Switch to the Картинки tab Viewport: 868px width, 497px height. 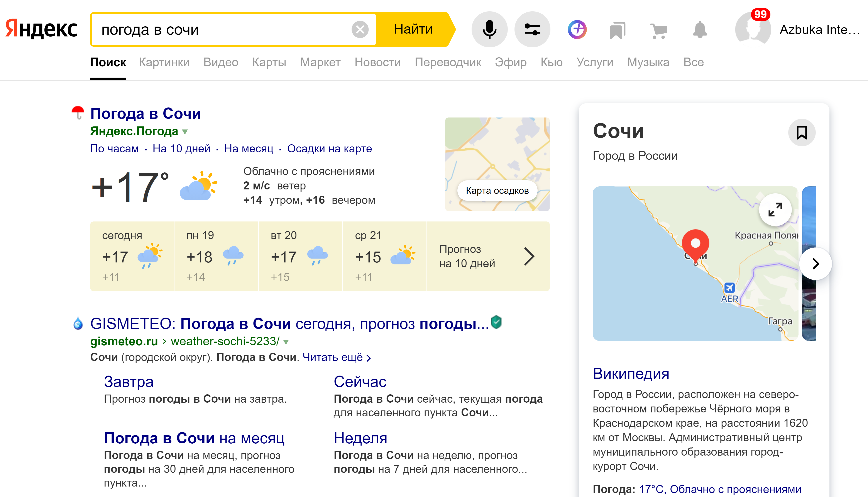164,62
